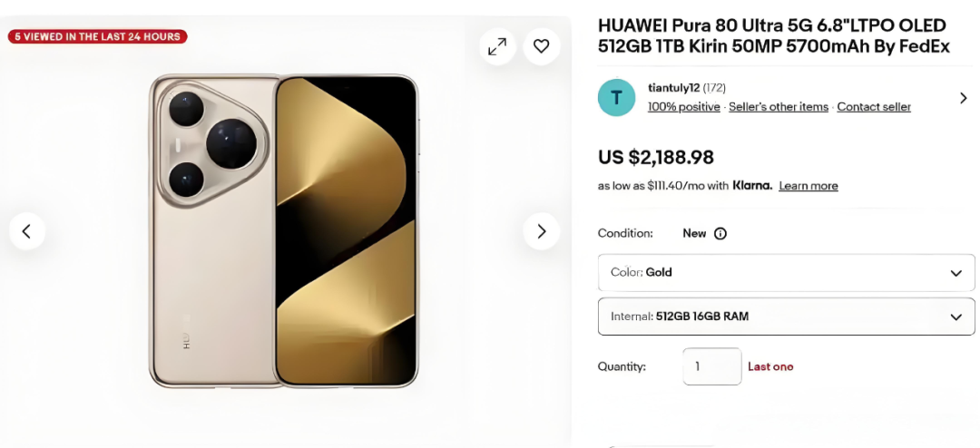Open Klarna's Learn more link
The height and width of the screenshot is (448, 980).
click(808, 186)
